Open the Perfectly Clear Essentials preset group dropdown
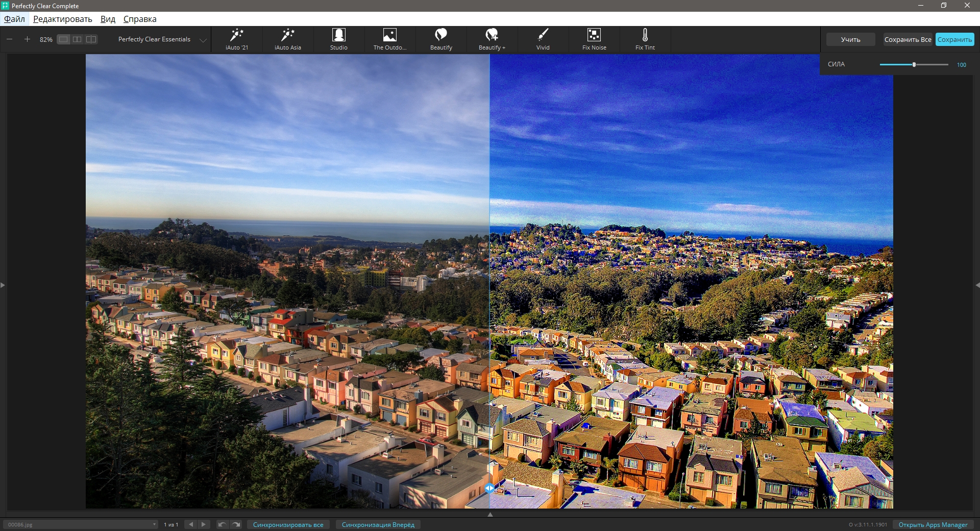The width and height of the screenshot is (980, 531). click(x=161, y=39)
